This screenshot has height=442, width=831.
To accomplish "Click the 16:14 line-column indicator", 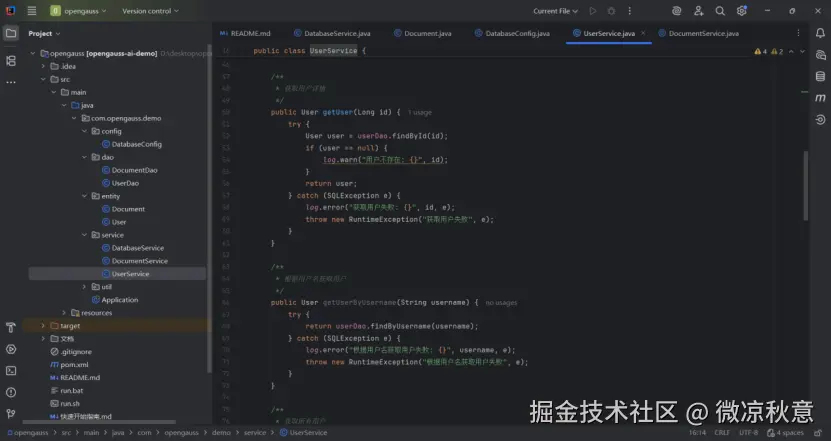I will (x=697, y=433).
